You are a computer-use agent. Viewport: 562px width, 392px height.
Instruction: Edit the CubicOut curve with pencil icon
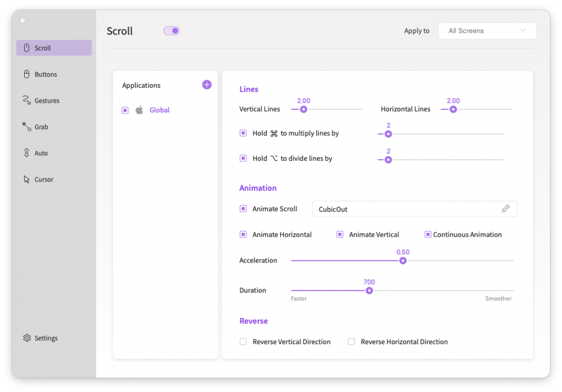505,209
